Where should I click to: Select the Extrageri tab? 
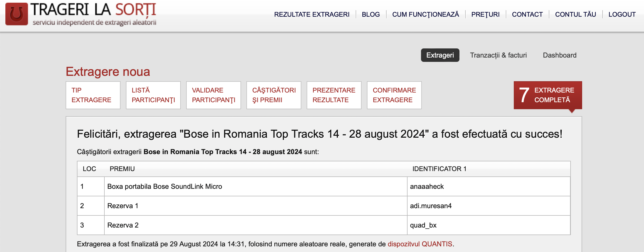[x=440, y=55]
